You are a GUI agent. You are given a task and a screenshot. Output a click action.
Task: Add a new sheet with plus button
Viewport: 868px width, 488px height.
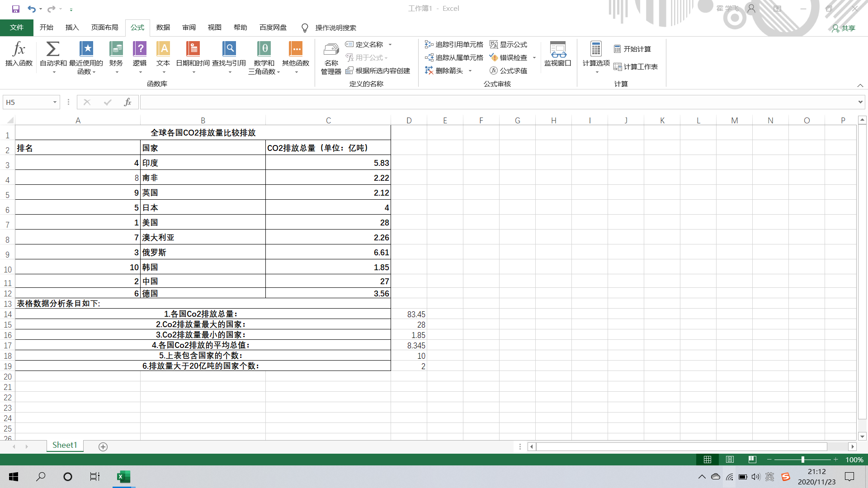pos(103,446)
